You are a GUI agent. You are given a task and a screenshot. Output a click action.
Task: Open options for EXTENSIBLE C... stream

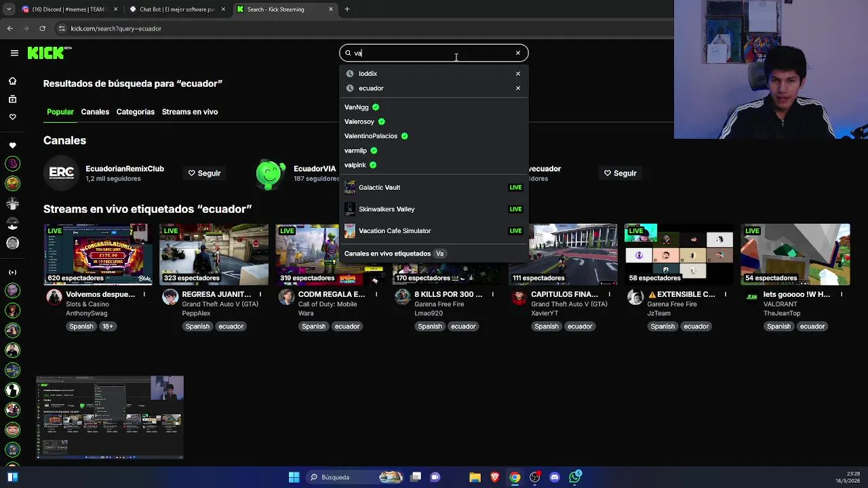725,295
